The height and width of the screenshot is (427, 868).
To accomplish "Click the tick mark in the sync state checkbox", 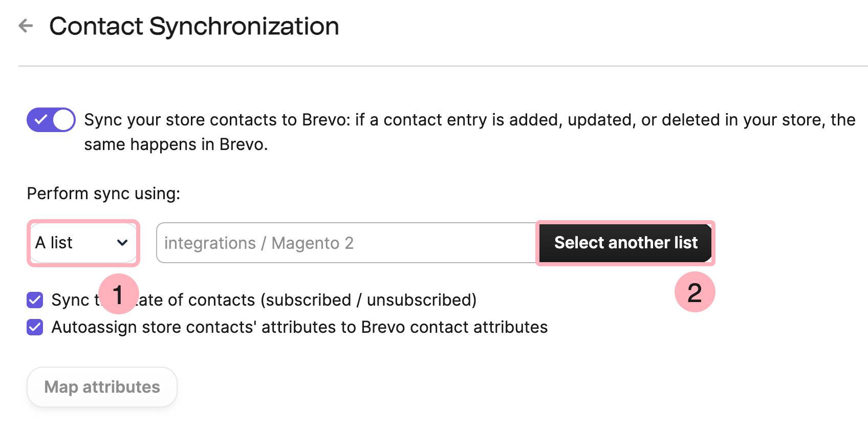I will click(x=35, y=300).
